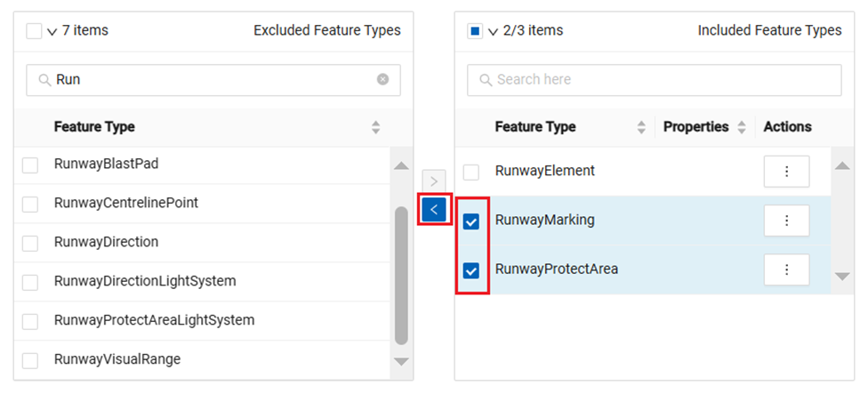The image size is (868, 394).
Task: Select the RunwayBlastPad row text
Action: (x=107, y=165)
